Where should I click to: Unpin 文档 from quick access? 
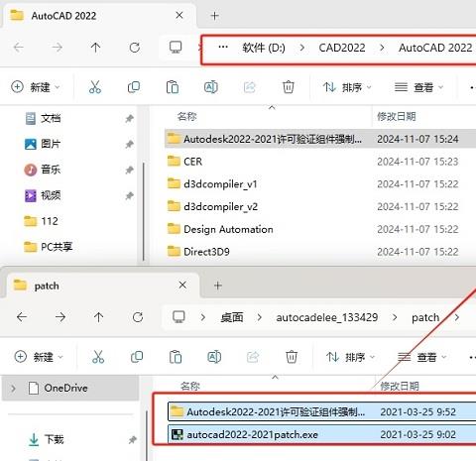129,118
